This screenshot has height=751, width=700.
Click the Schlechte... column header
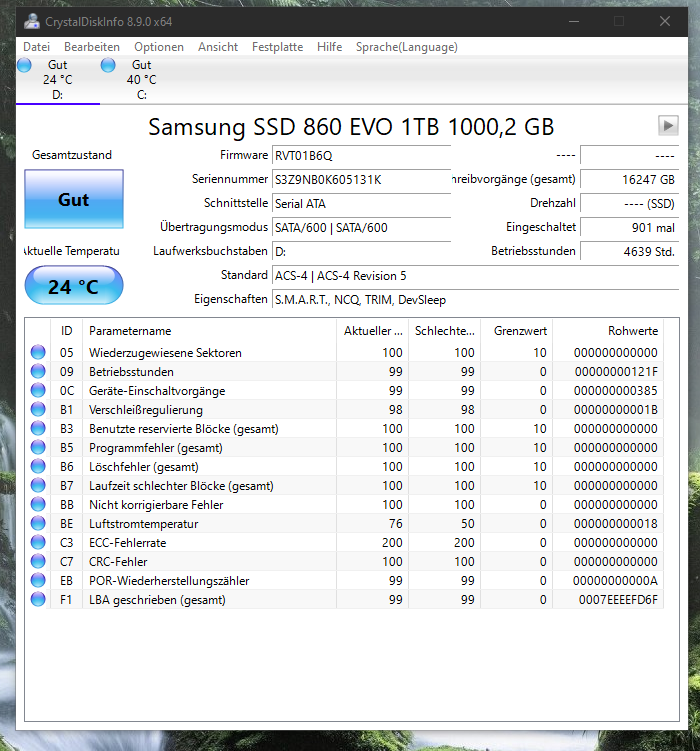pyautogui.click(x=444, y=330)
